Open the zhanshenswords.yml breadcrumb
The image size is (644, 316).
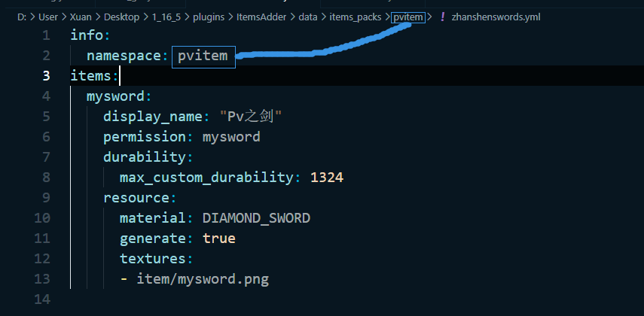pos(496,17)
